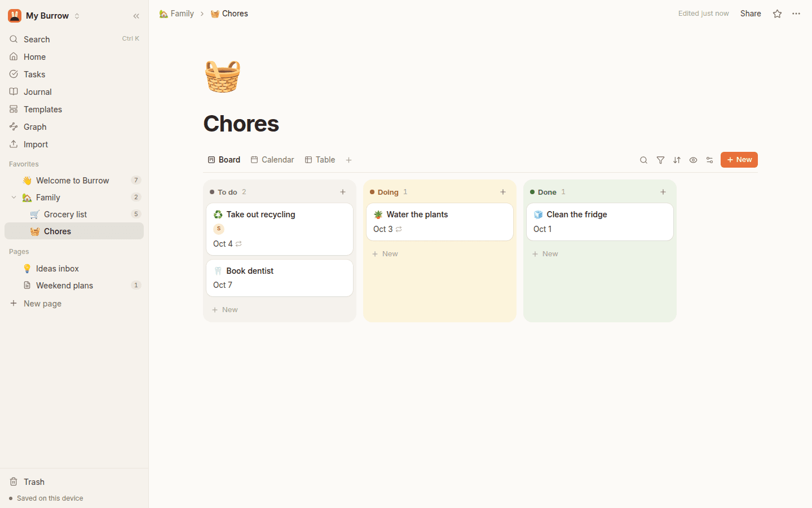Add a new view with plus icon
This screenshot has height=508, width=812.
[x=348, y=160]
